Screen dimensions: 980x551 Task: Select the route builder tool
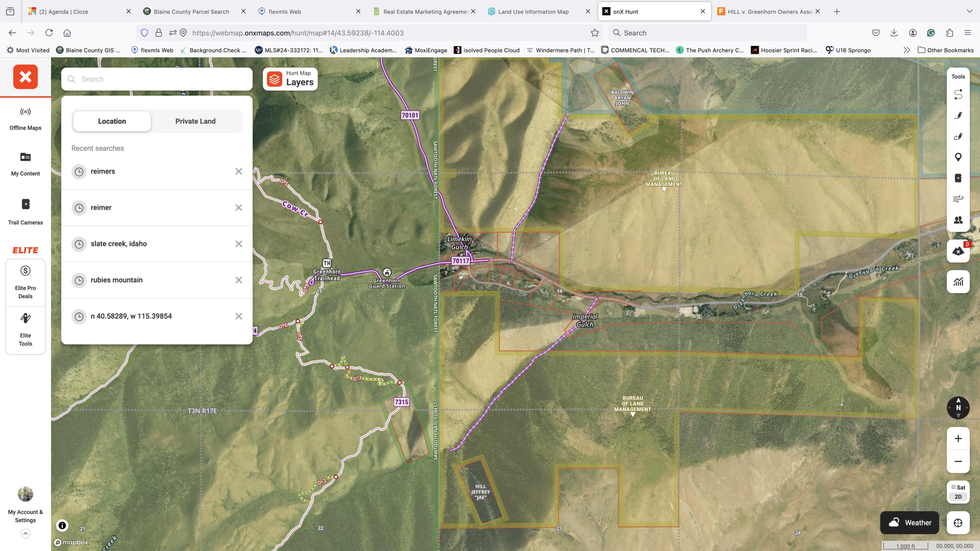(x=958, y=94)
